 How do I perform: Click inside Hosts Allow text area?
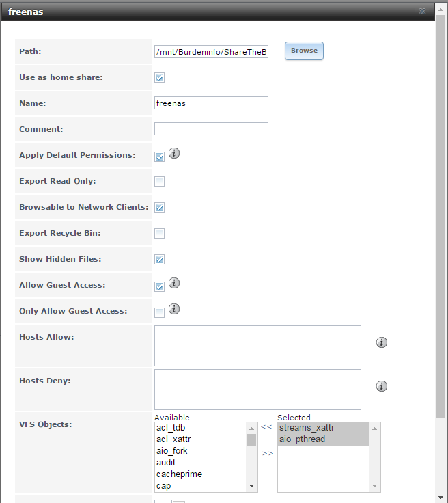[257, 346]
